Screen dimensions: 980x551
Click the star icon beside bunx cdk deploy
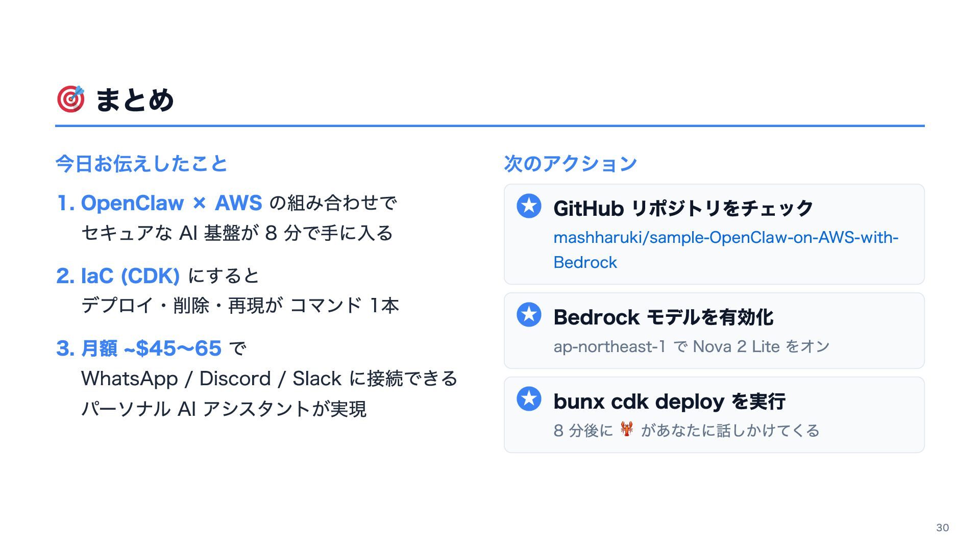[x=529, y=399]
